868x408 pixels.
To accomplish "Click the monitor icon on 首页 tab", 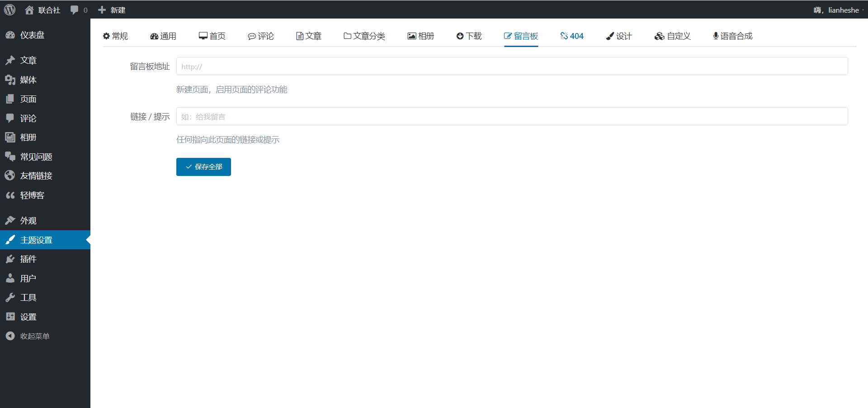I will tap(203, 36).
